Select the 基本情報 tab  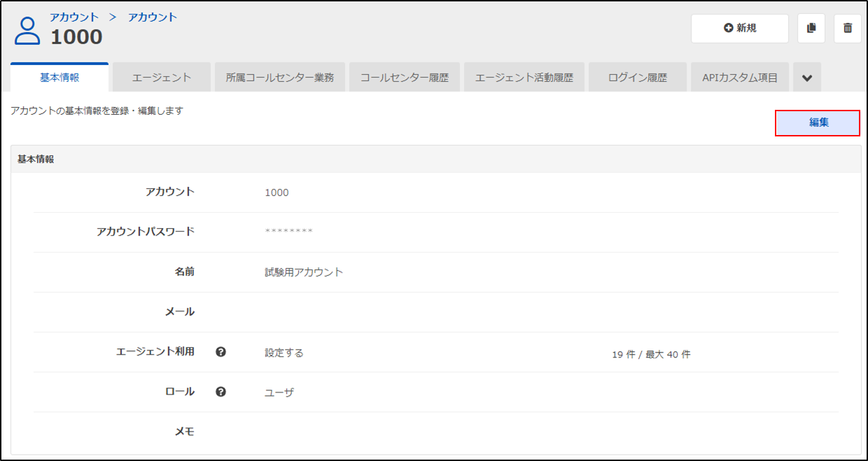[x=59, y=77]
